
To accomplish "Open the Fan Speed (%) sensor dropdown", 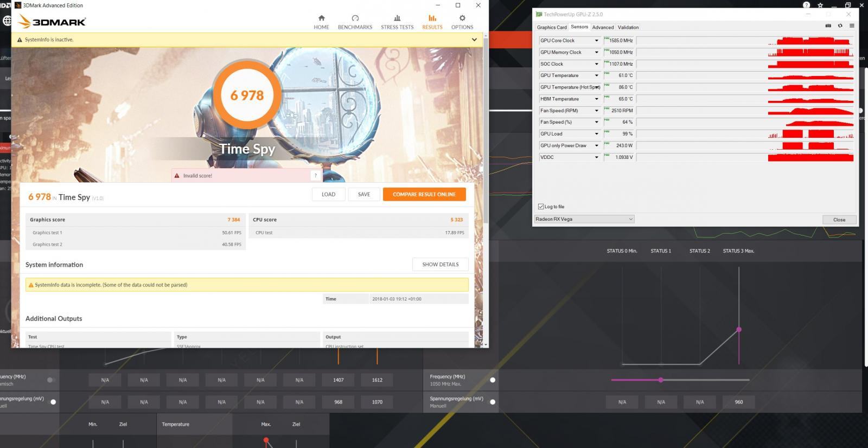I will click(596, 122).
